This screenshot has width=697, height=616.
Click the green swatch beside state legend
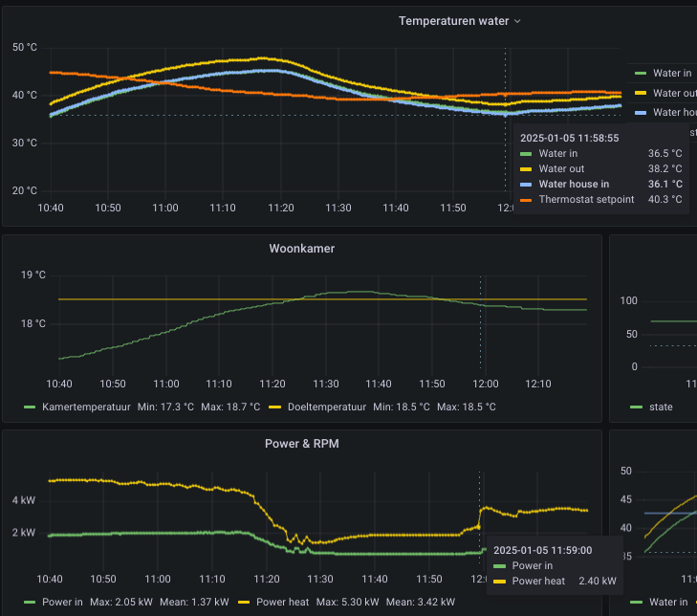637,407
